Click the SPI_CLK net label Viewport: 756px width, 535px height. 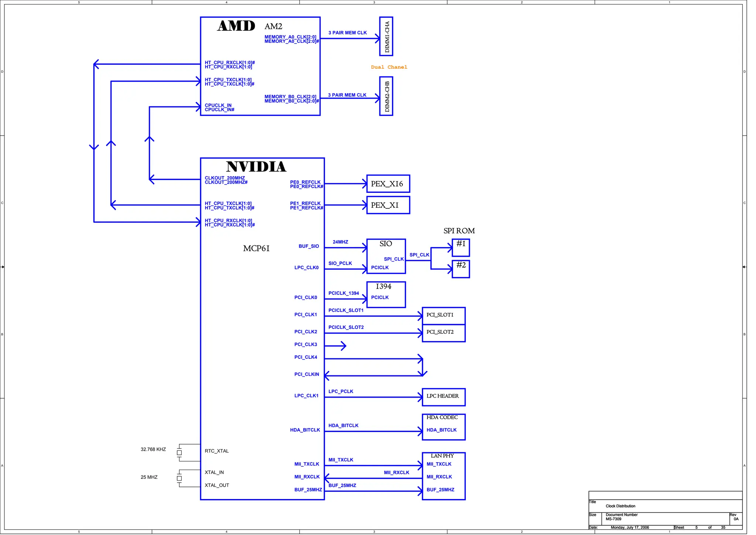(x=419, y=255)
